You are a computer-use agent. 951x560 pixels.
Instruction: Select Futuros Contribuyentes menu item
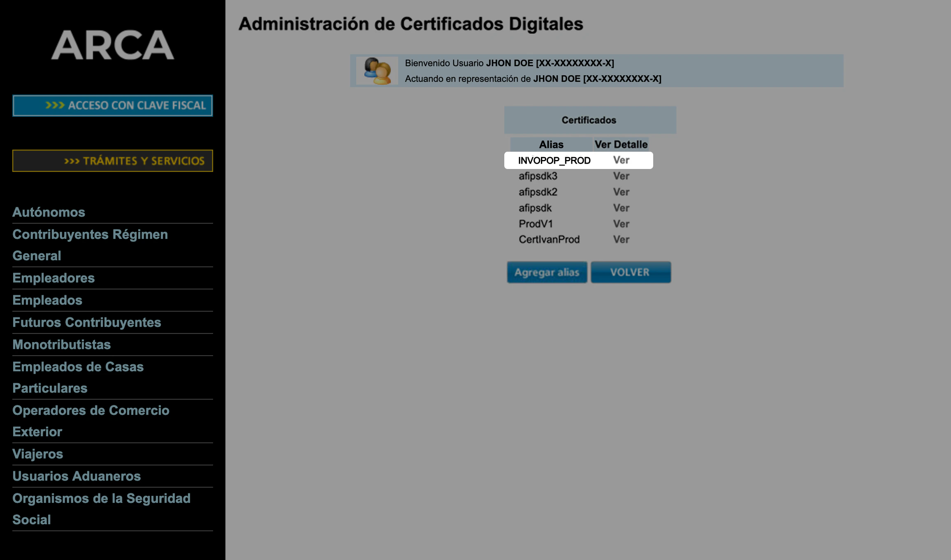coord(86,322)
